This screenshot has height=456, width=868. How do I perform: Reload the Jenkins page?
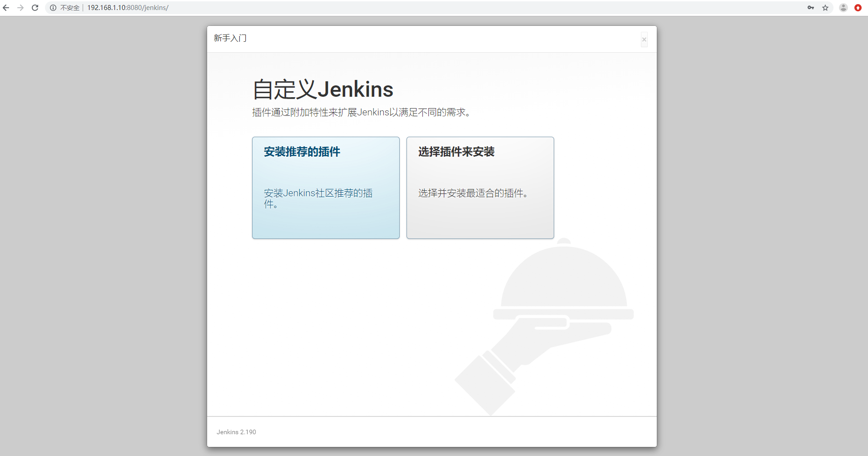click(35, 8)
